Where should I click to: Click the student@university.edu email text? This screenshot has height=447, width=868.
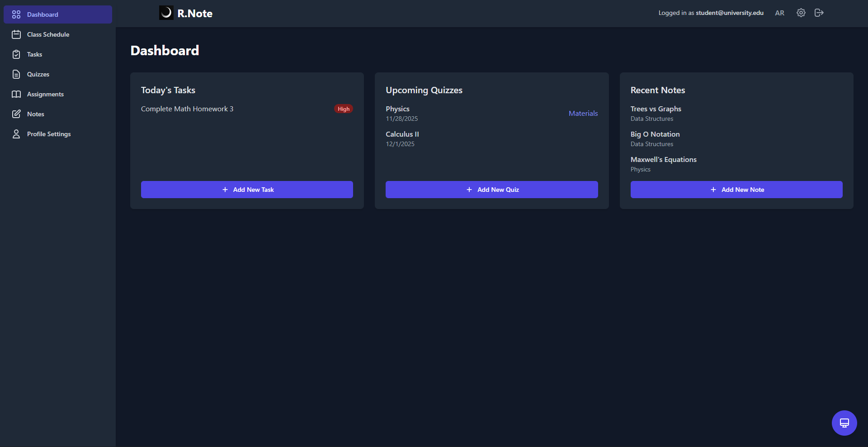point(730,13)
